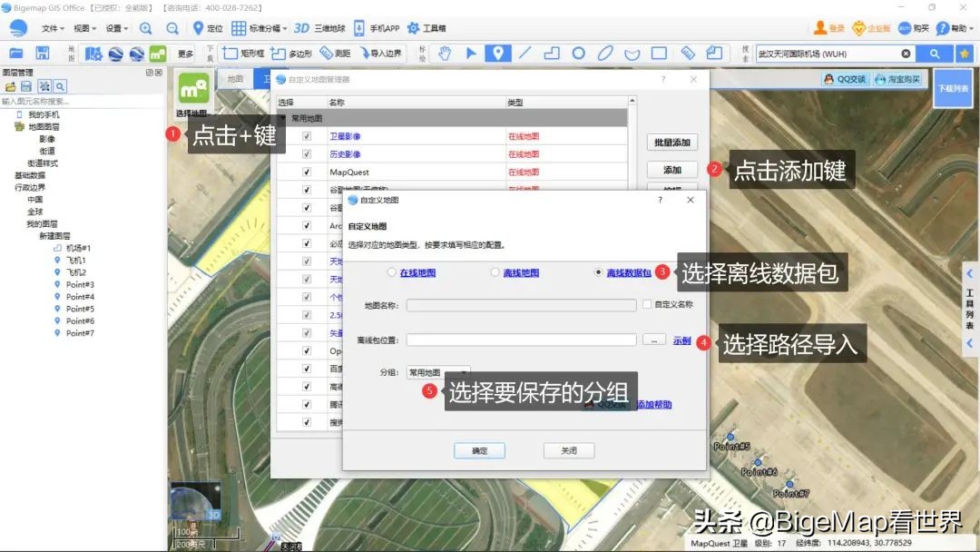Open the 文件 menu
Viewport: 980px width, 552px height.
pos(48,27)
